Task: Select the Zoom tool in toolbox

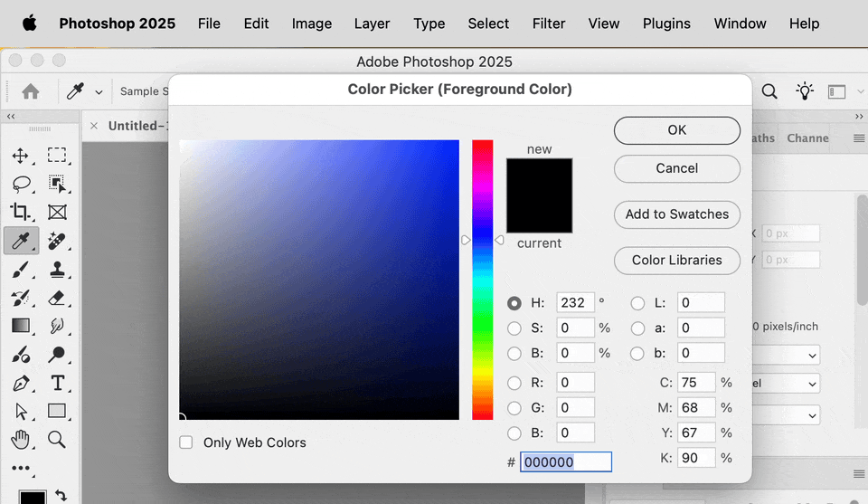Action: [56, 440]
